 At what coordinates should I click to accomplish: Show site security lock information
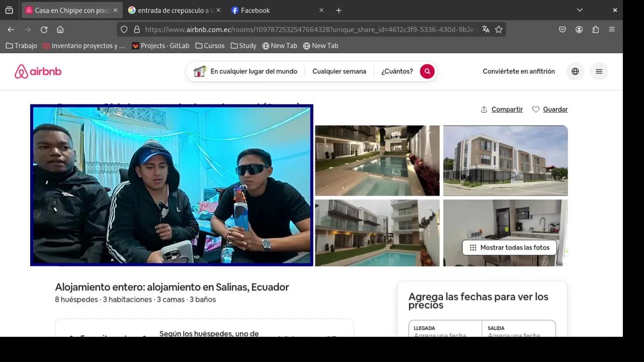[137, 30]
